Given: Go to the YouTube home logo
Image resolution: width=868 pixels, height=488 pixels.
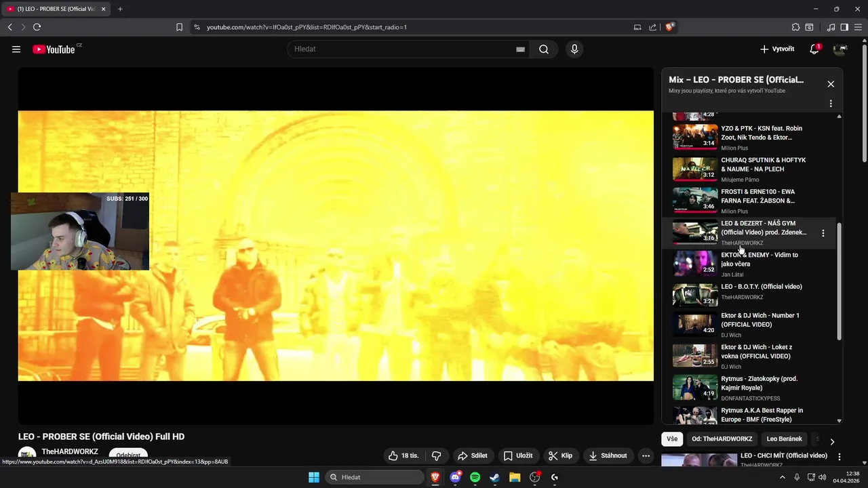Looking at the screenshot, I should 54,49.
